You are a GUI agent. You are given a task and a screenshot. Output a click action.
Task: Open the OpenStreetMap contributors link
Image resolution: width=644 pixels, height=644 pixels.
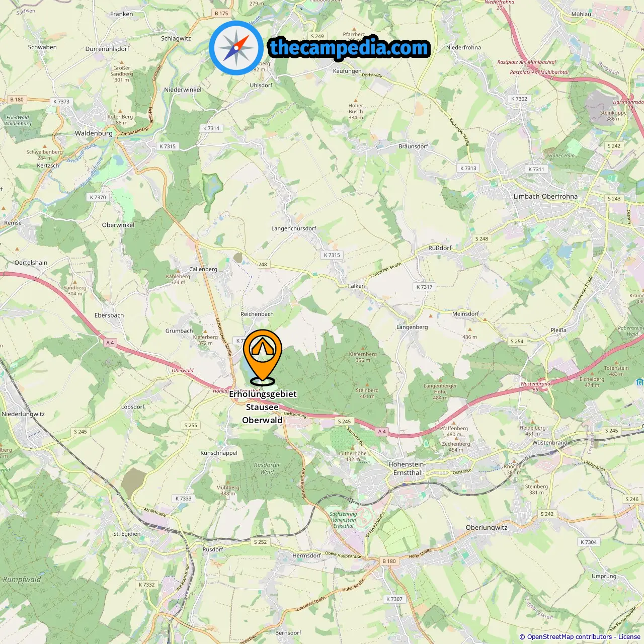(x=569, y=636)
